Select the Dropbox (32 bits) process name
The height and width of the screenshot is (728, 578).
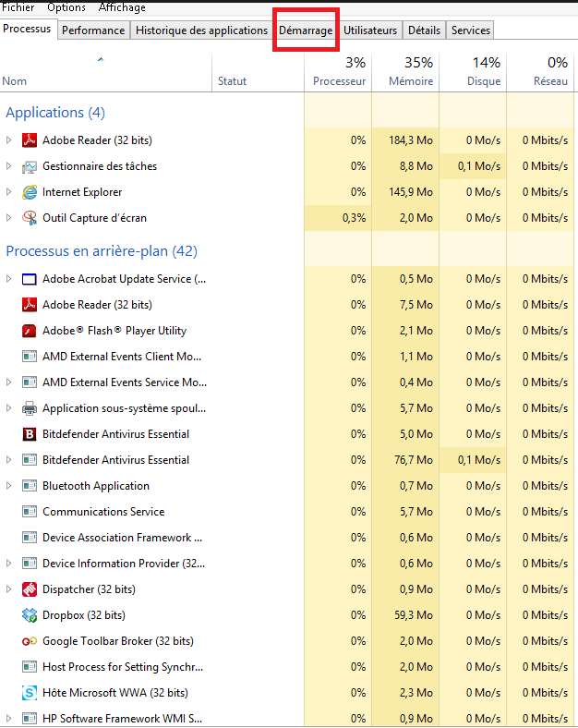(84, 615)
